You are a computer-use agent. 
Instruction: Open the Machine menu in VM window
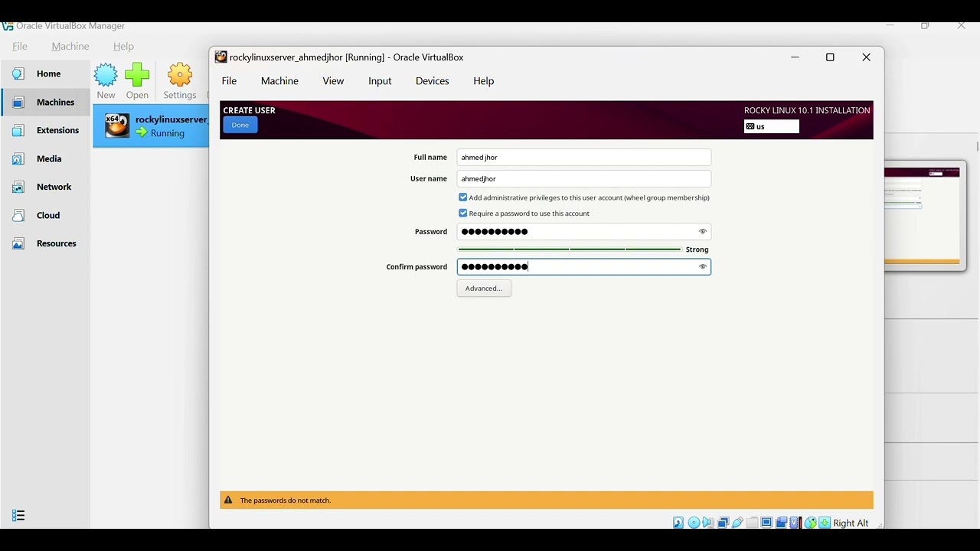pos(279,80)
